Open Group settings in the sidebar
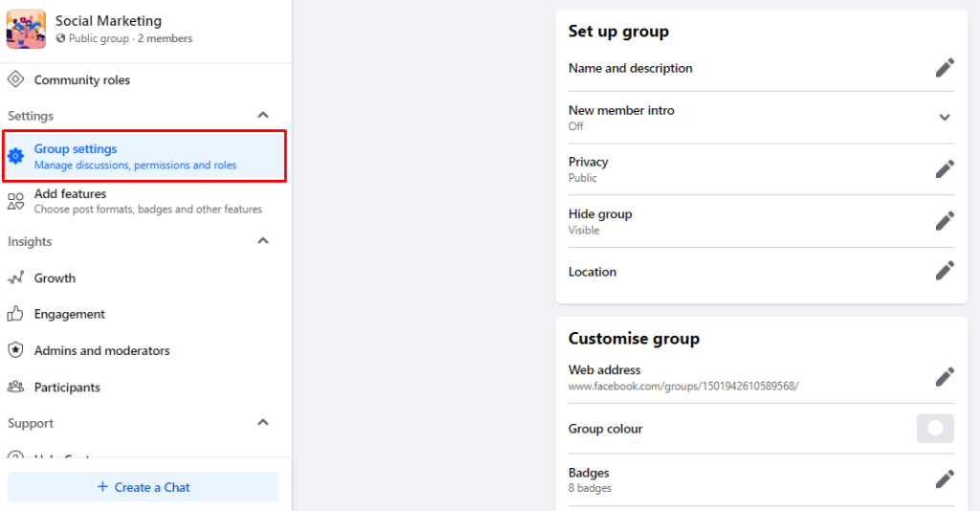 (145, 156)
